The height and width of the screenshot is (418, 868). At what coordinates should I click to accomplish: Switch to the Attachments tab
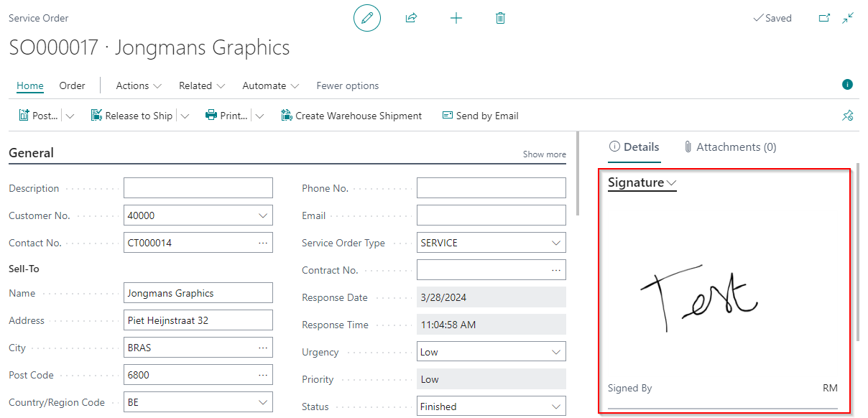pos(729,147)
